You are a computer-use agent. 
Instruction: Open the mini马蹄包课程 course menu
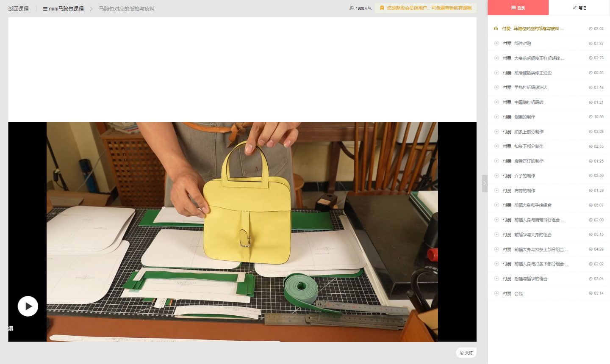tap(63, 8)
